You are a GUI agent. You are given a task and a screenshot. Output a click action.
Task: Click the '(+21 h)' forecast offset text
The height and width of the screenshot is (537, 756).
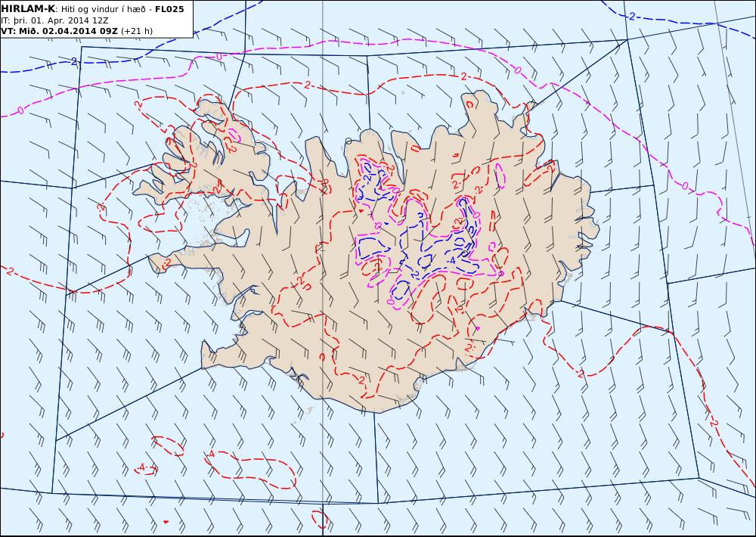point(136,31)
